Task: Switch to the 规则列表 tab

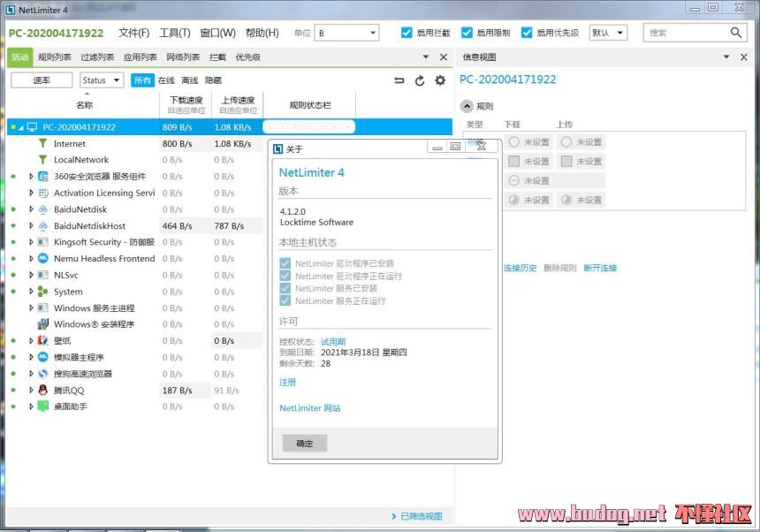Action: (55, 57)
